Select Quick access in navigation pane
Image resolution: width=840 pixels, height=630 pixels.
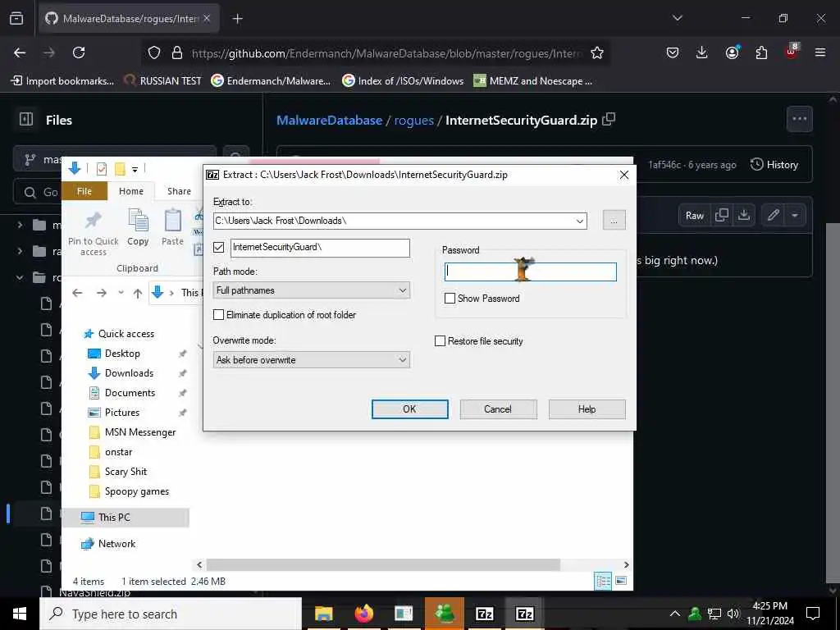point(126,334)
